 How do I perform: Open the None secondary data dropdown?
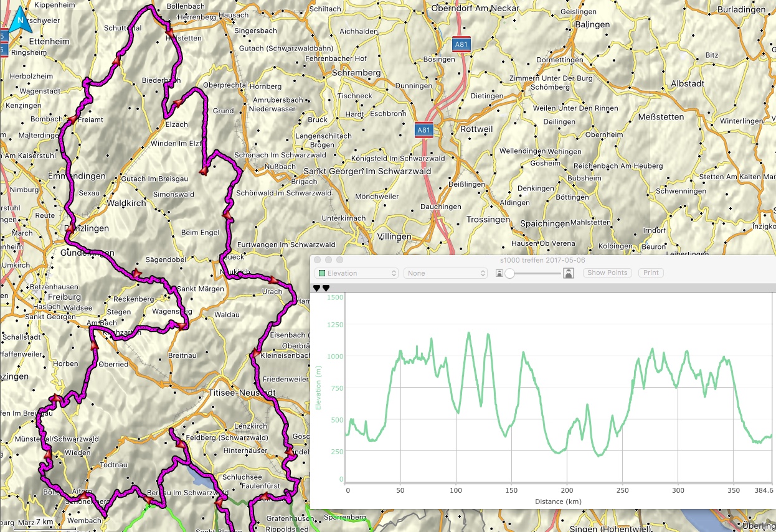click(445, 273)
